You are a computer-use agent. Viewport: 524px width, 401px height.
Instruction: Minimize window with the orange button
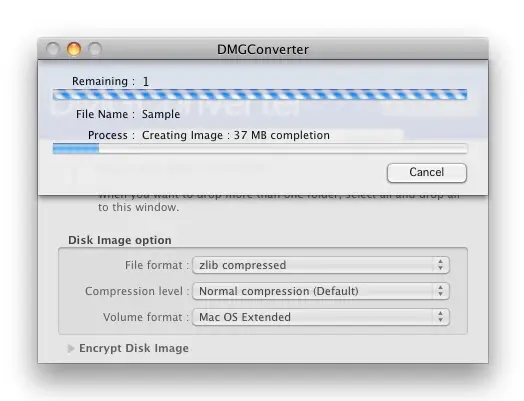[74, 49]
